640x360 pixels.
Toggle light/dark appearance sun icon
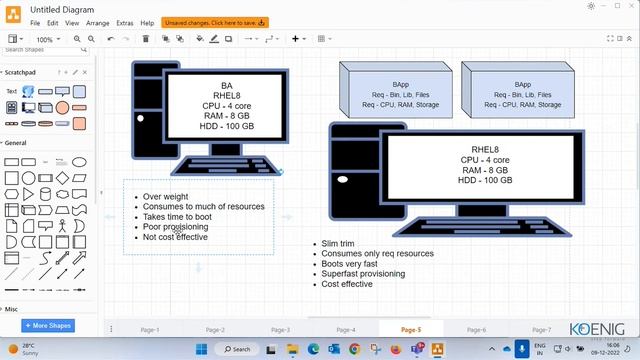coord(591,6)
